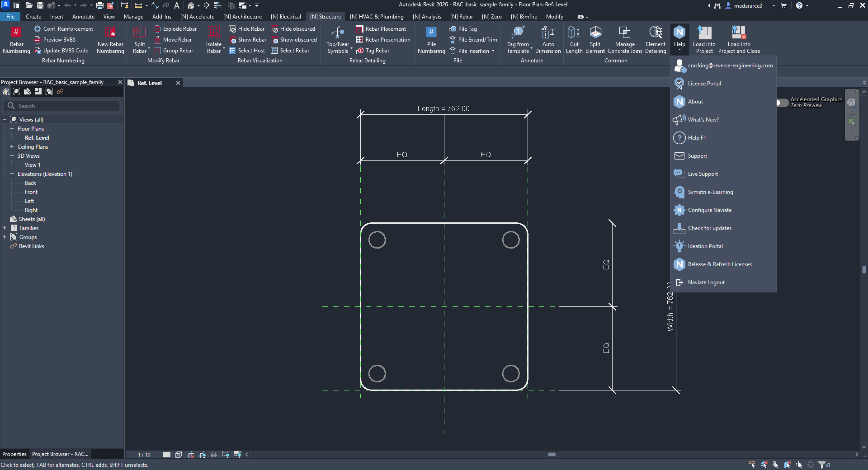Image resolution: width=868 pixels, height=470 pixels.
Task: Expand the Ceiling Plans tree node
Action: click(12, 147)
